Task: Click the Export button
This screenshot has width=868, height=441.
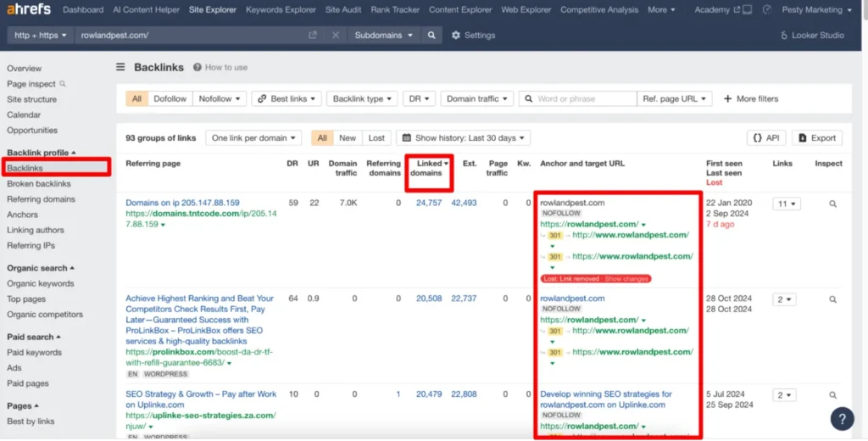Action: [x=815, y=137]
